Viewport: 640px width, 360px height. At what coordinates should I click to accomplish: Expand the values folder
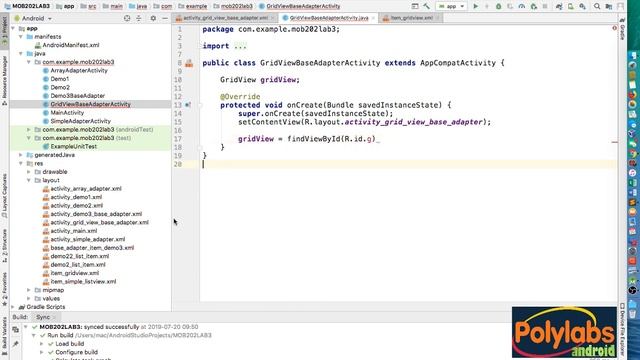29,299
